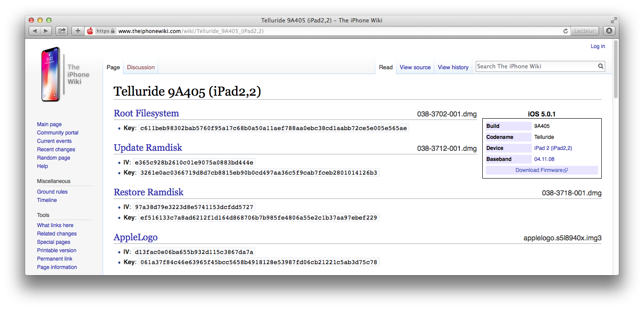Viewport: 644px width, 310px height.
Task: Reload the page with the refresh icon
Action: tap(565, 31)
